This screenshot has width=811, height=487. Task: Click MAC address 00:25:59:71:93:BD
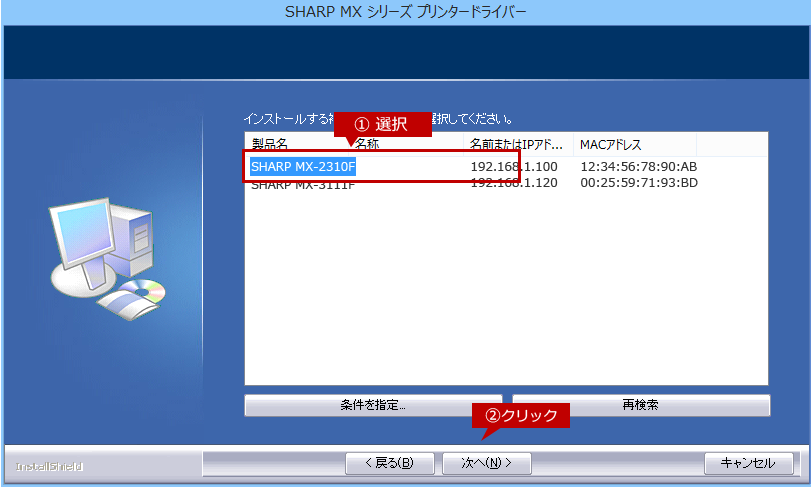(x=638, y=184)
